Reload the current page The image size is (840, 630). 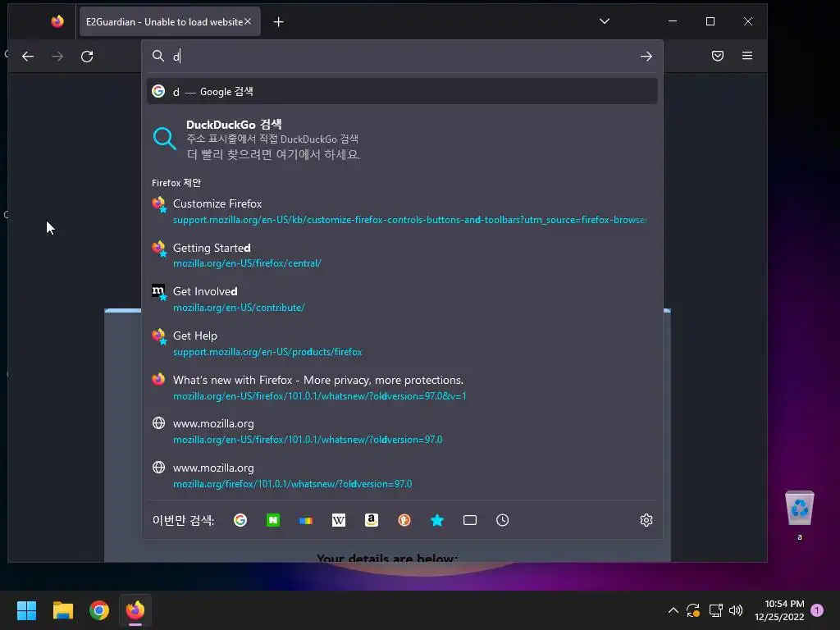87,57
